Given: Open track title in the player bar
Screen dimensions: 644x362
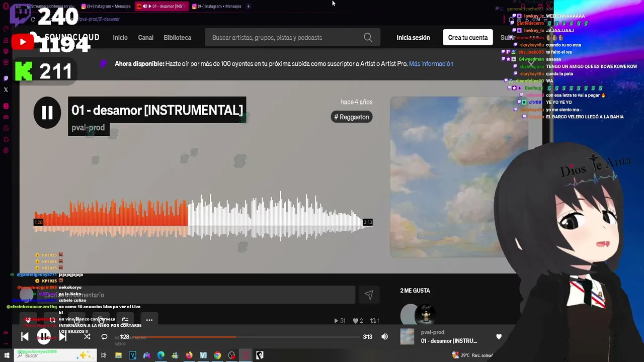Looking at the screenshot, I should pos(449,341).
